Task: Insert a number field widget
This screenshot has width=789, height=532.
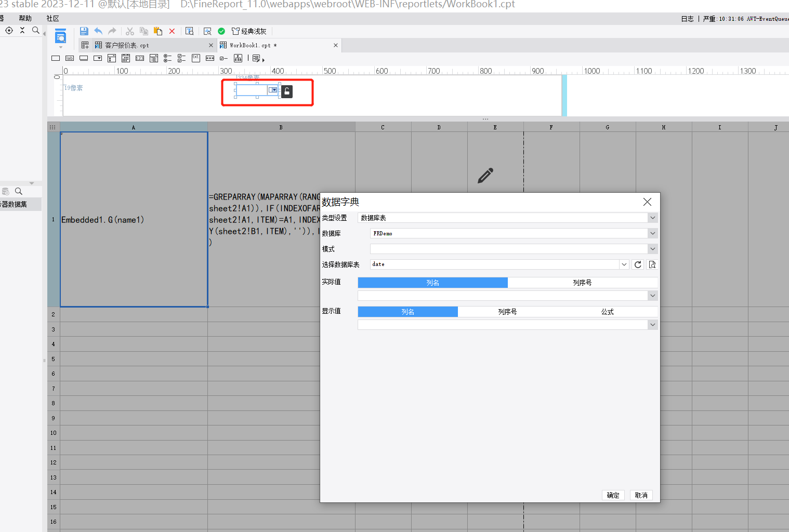Action: [x=140, y=58]
